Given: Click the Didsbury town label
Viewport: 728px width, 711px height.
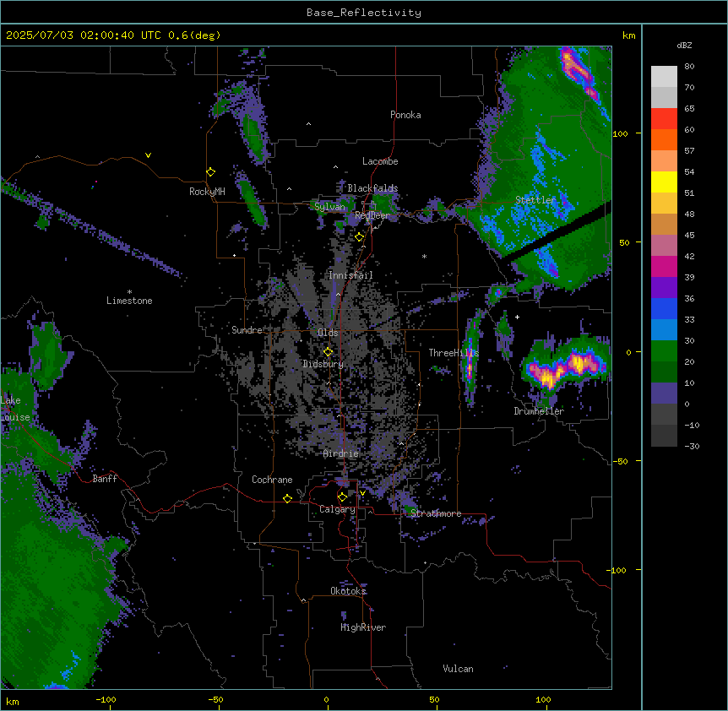Looking at the screenshot, I should (323, 364).
